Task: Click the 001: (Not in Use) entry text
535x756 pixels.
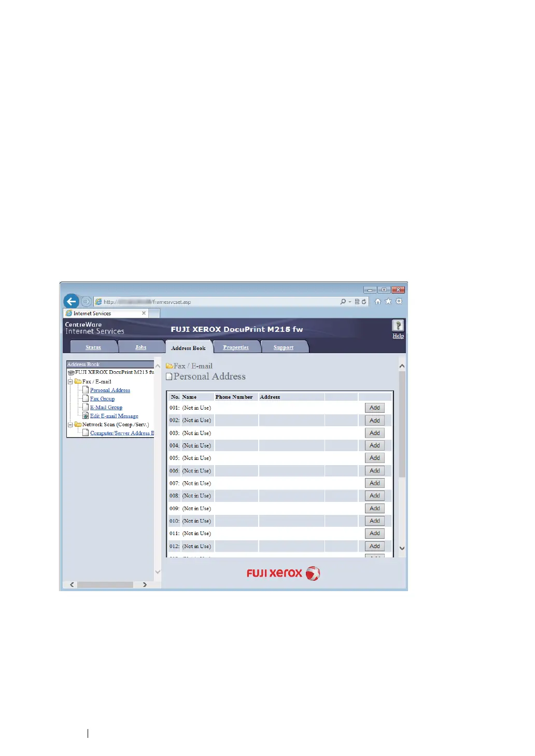Action: click(x=190, y=408)
